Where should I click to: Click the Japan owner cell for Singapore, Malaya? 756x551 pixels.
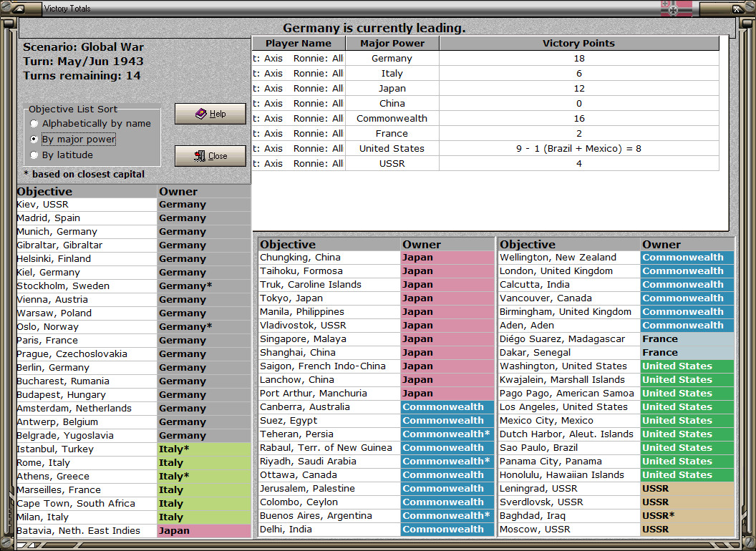coord(447,339)
